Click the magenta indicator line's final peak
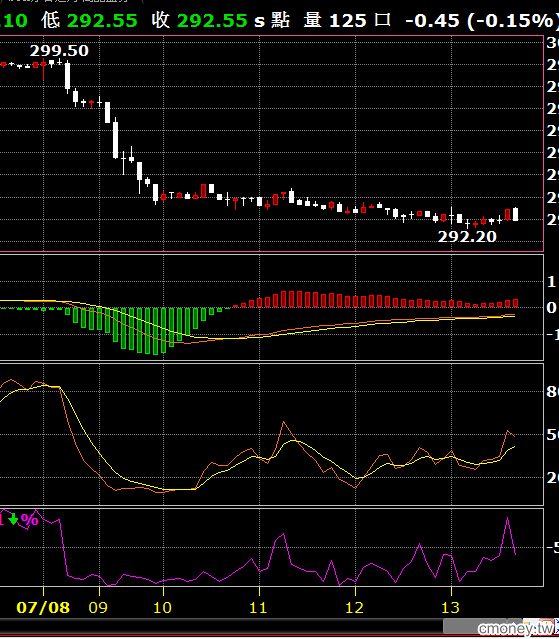Screen dimensions: 559x639 (508, 518)
